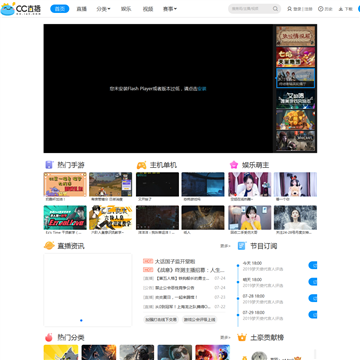
Task: Select the fifth Hearthstone-style sidebar thumbnail
Action: point(295,120)
